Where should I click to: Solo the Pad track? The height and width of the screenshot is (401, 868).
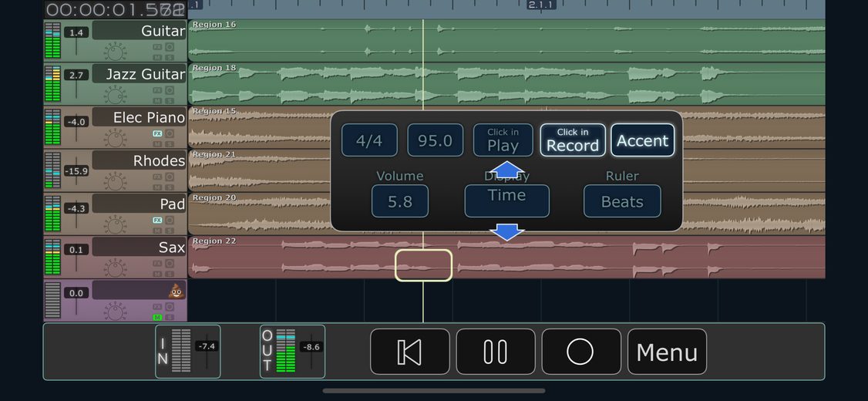pos(170,230)
